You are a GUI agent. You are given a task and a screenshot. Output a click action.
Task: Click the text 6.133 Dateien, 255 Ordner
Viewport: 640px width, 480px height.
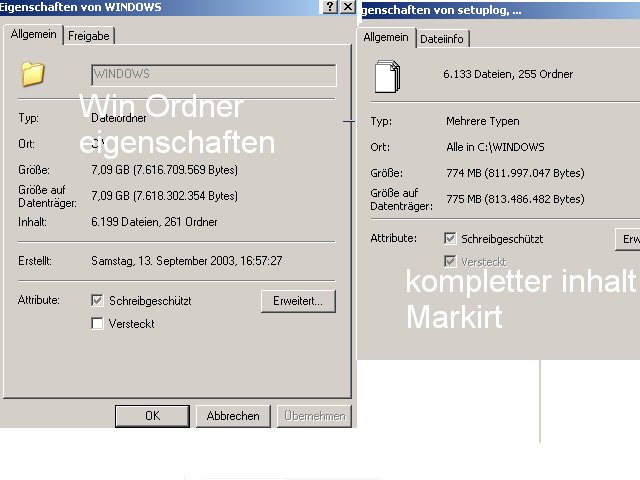click(508, 74)
